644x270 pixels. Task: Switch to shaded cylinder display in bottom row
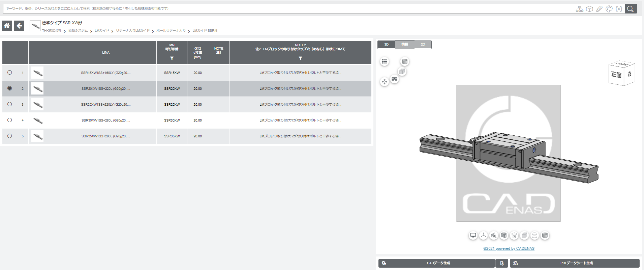pyautogui.click(x=545, y=236)
